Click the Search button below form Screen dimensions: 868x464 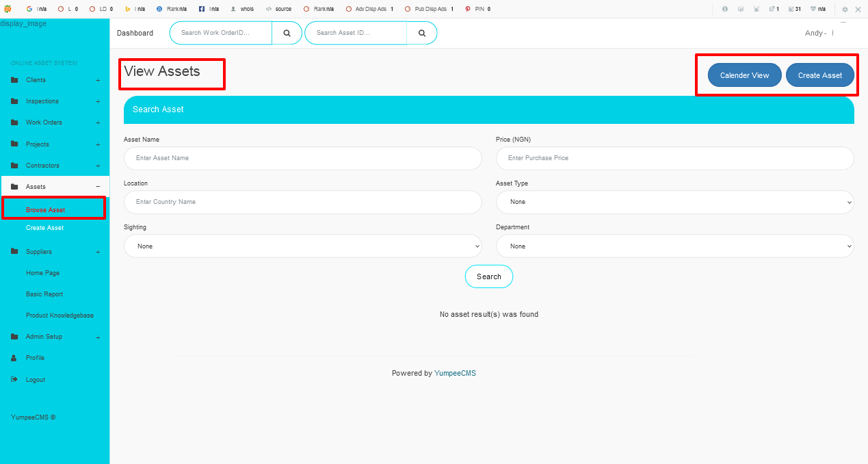pyautogui.click(x=489, y=276)
